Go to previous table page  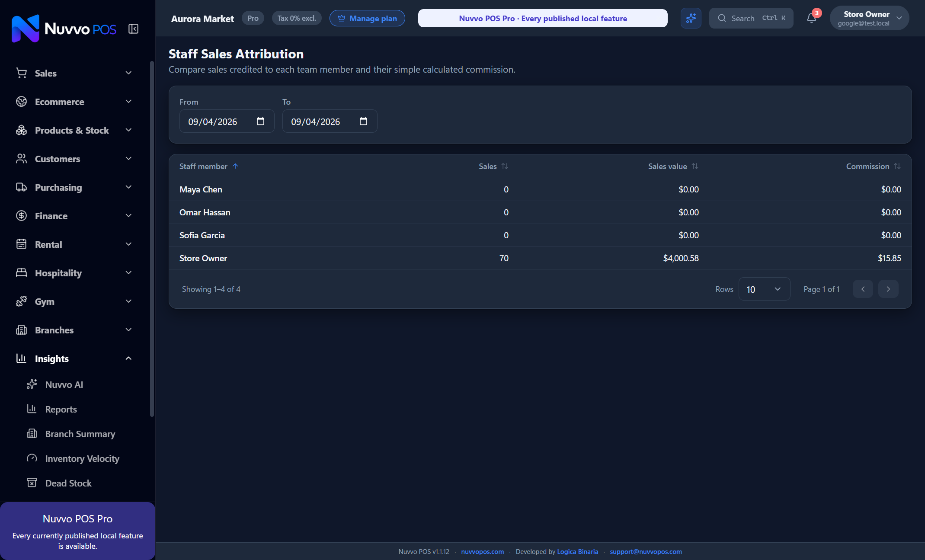[863, 289]
